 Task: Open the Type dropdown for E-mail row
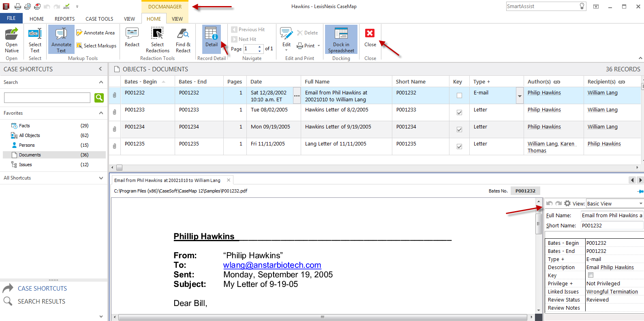point(519,96)
